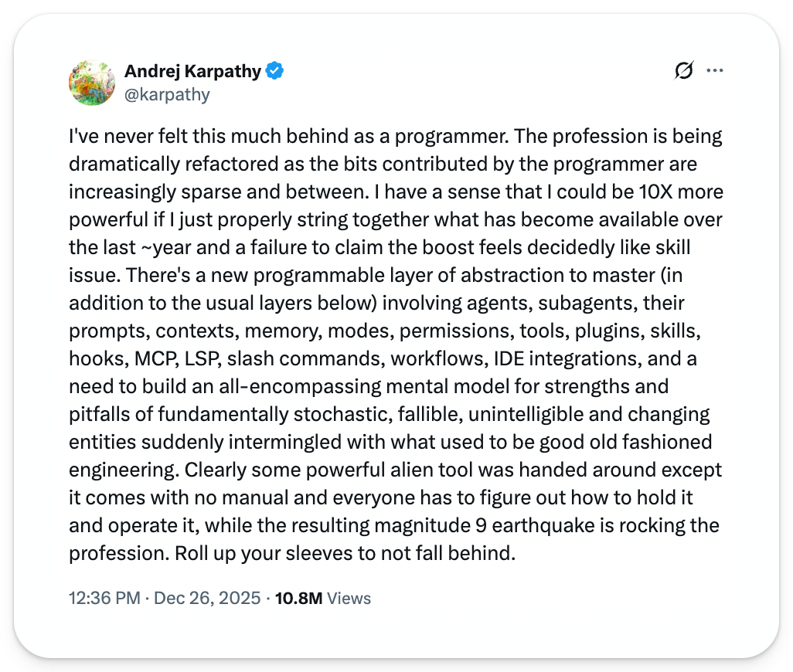Click the 10.8M view count

tap(298, 598)
